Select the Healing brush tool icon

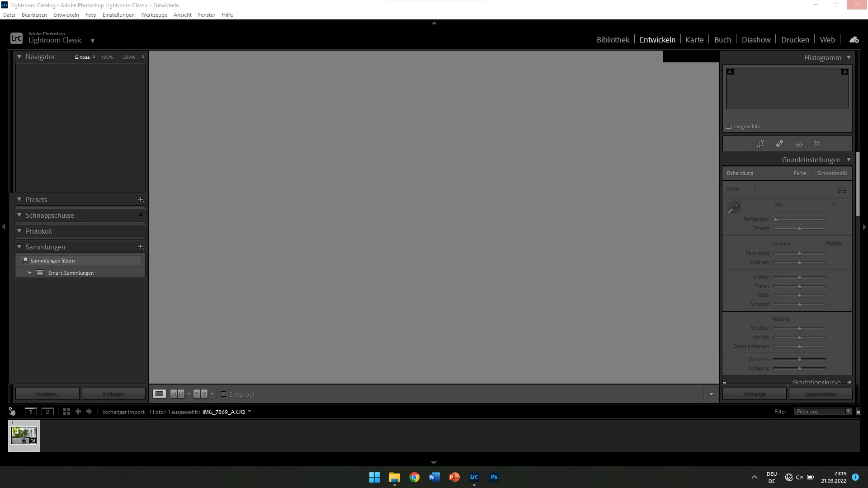point(779,144)
